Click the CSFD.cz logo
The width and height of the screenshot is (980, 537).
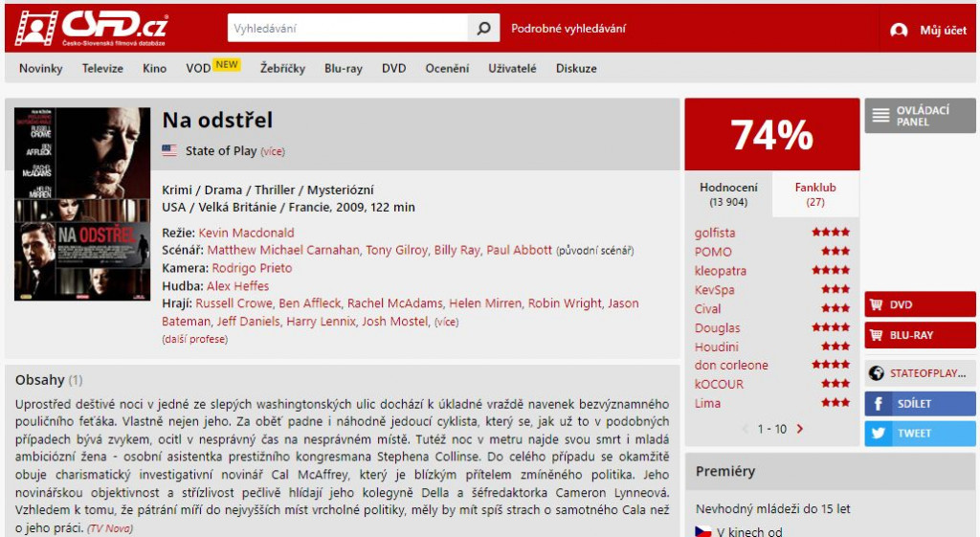coord(91,28)
